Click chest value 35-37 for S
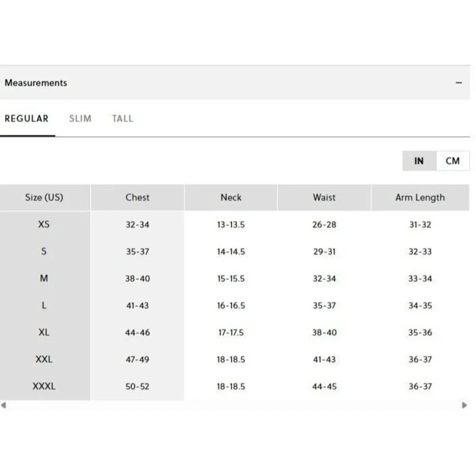476x476 pixels. click(138, 252)
